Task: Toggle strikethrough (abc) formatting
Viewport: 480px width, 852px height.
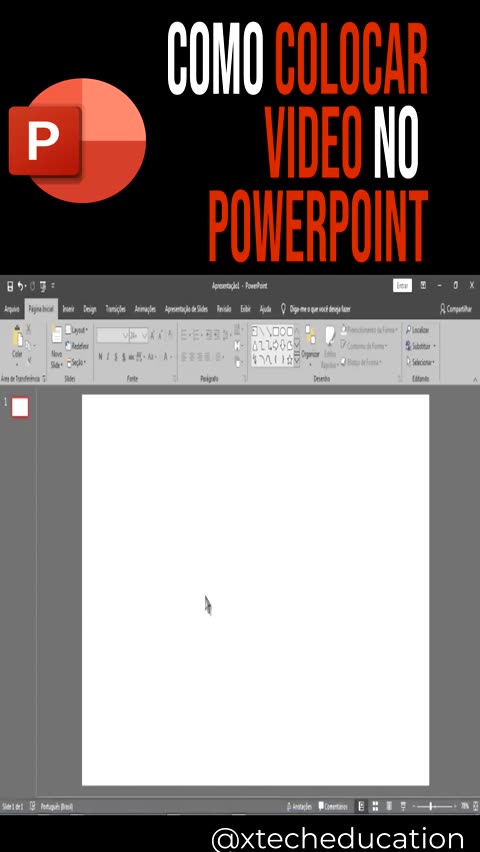Action: pyautogui.click(x=132, y=357)
